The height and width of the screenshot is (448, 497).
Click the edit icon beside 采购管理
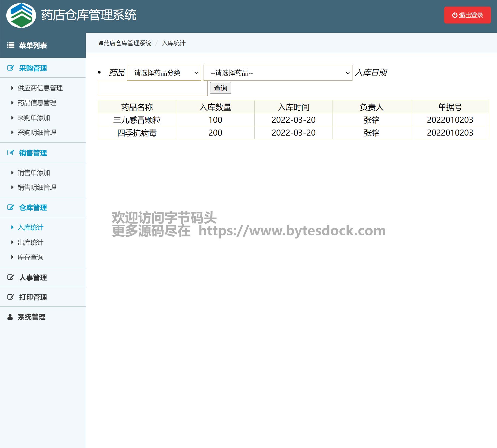[x=11, y=68]
